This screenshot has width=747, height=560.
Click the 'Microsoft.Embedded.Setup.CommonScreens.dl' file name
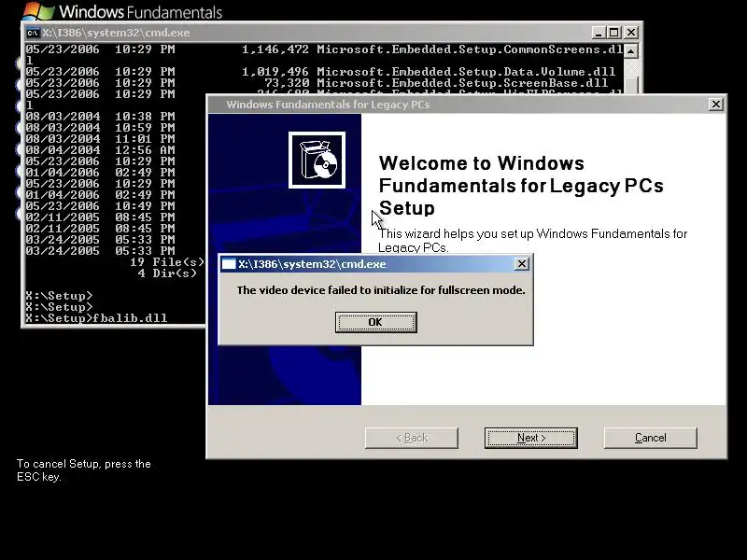[x=470, y=49]
